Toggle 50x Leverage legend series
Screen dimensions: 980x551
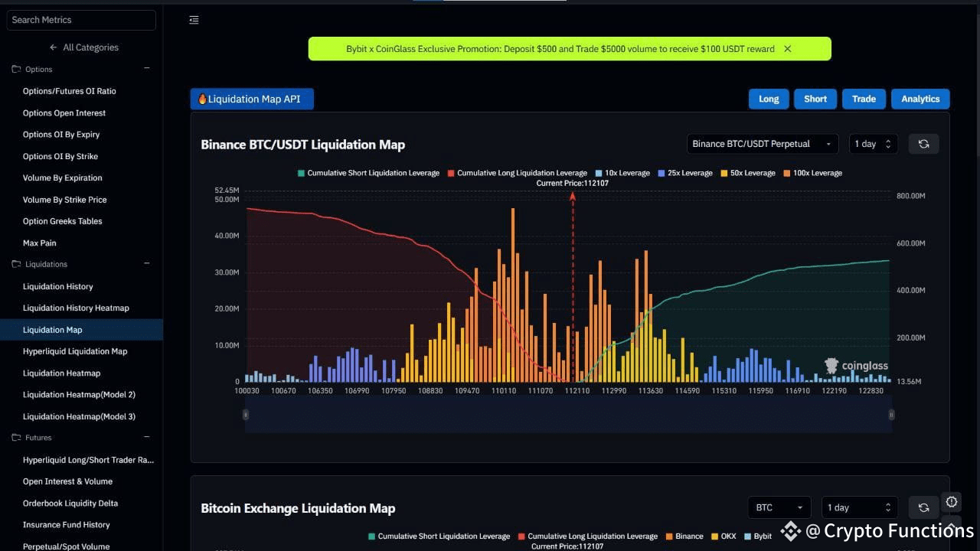747,173
